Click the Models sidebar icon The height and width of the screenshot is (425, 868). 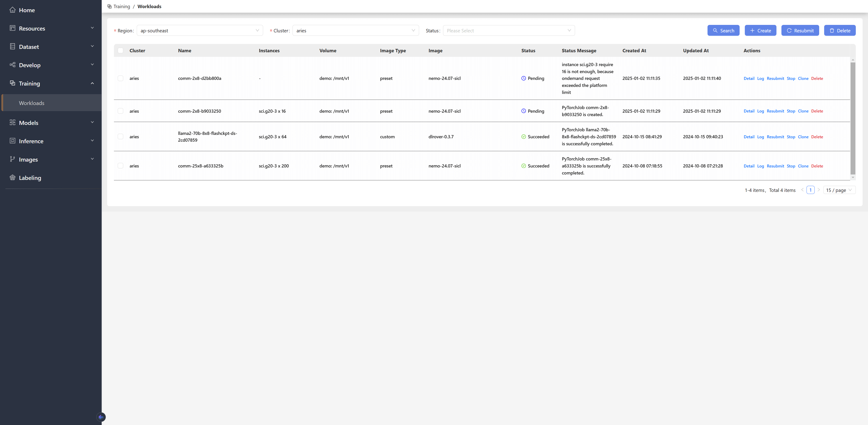[12, 122]
